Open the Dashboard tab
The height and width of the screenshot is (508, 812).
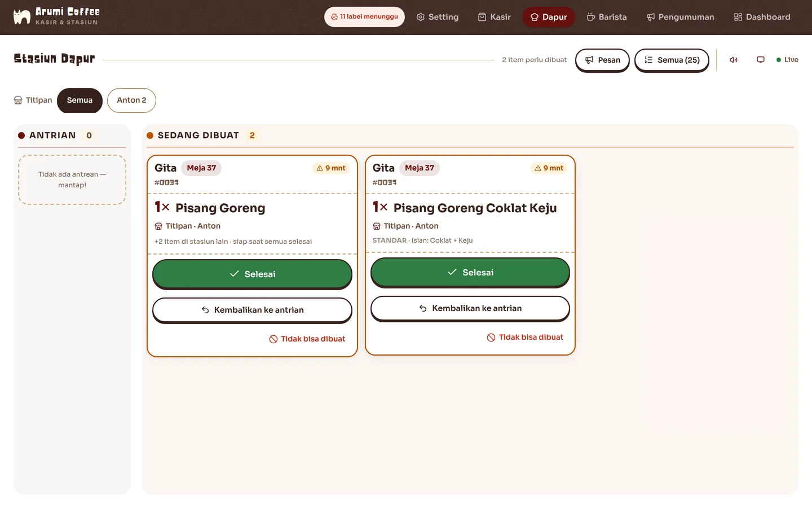[x=762, y=17]
